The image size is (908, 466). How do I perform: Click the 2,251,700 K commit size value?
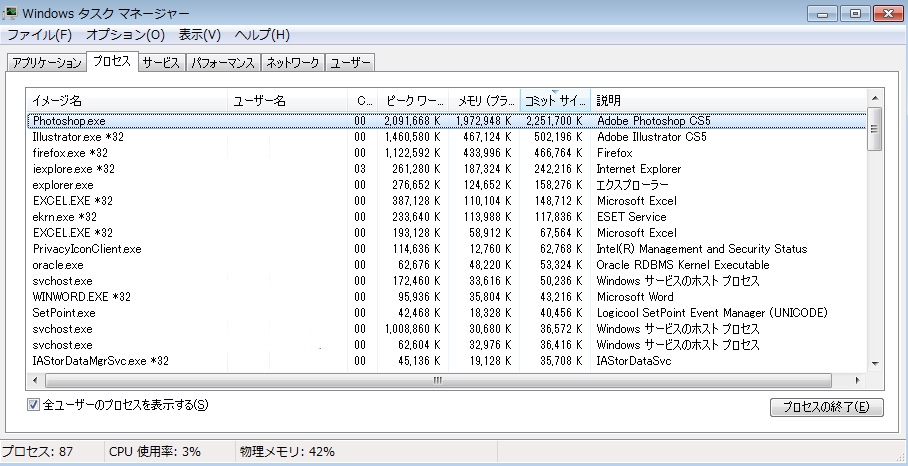click(554, 122)
